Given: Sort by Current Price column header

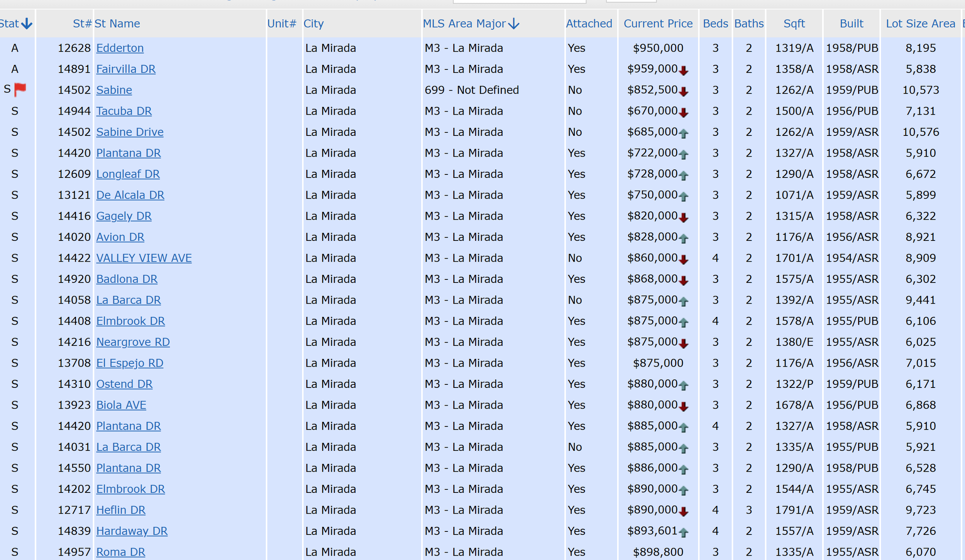Looking at the screenshot, I should point(658,24).
